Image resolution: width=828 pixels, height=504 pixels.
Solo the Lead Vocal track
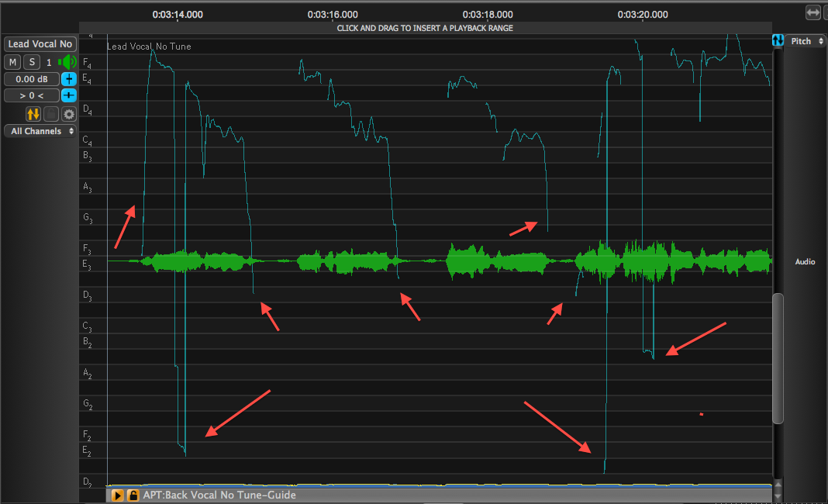coord(32,62)
